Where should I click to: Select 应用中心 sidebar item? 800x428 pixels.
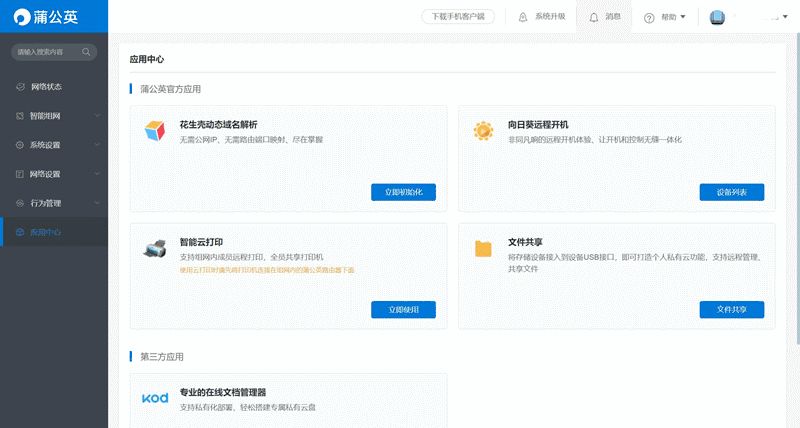54,232
